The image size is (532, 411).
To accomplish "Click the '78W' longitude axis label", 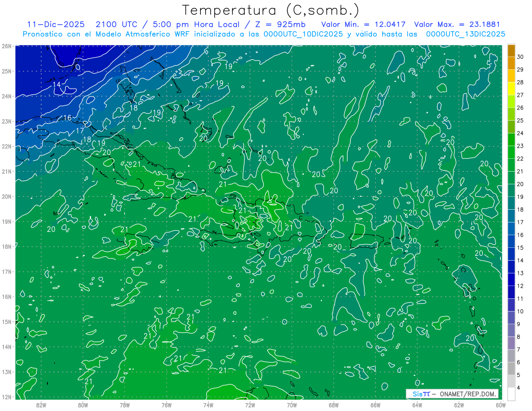I will (x=125, y=404).
